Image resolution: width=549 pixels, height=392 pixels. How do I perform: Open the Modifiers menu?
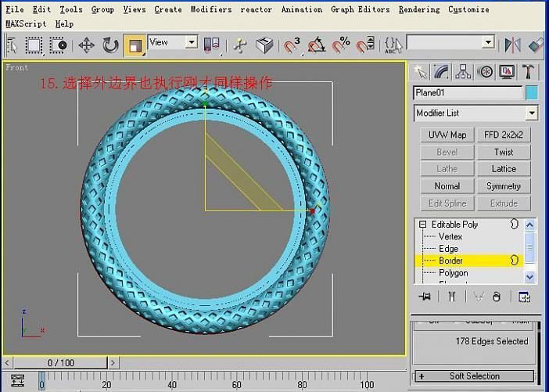211,9
